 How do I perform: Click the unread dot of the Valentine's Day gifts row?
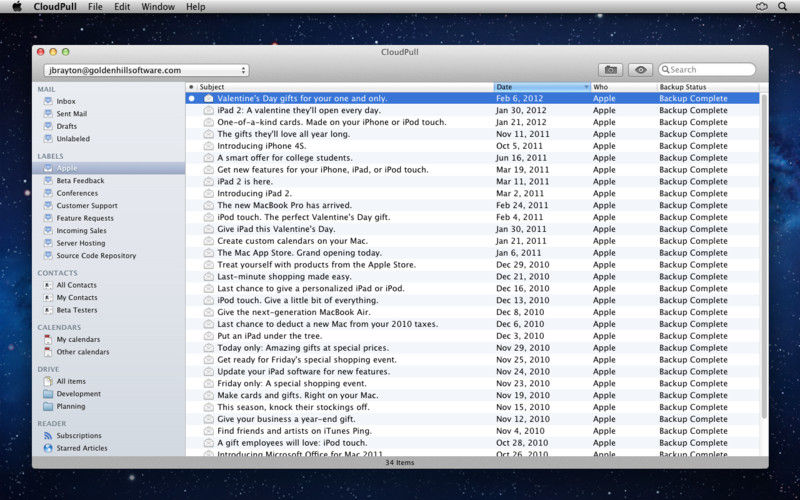pos(191,98)
